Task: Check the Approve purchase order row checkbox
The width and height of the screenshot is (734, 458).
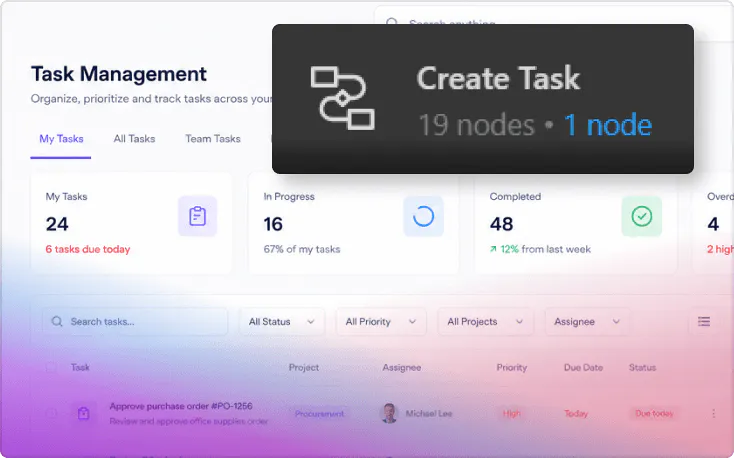Action: pos(51,413)
